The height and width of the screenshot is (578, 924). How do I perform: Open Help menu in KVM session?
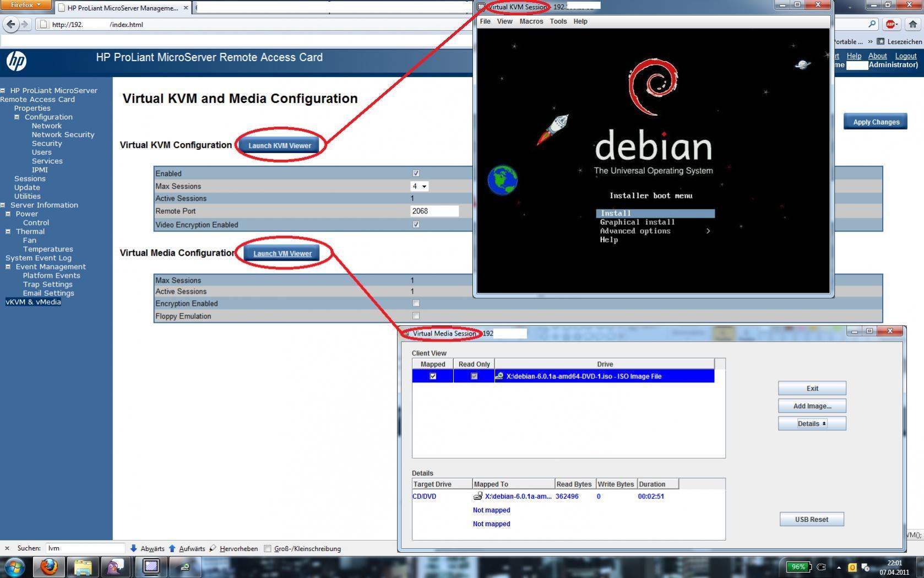pyautogui.click(x=580, y=21)
